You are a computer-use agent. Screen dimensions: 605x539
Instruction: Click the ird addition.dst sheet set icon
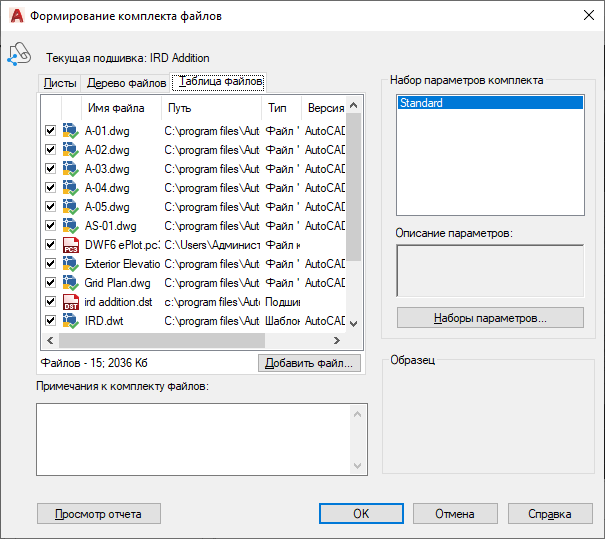(x=70, y=302)
